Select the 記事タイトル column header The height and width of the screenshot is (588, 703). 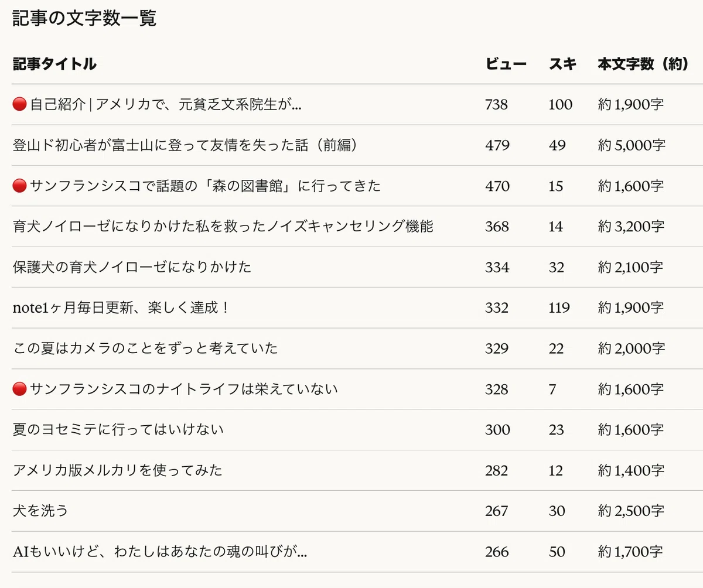(54, 64)
